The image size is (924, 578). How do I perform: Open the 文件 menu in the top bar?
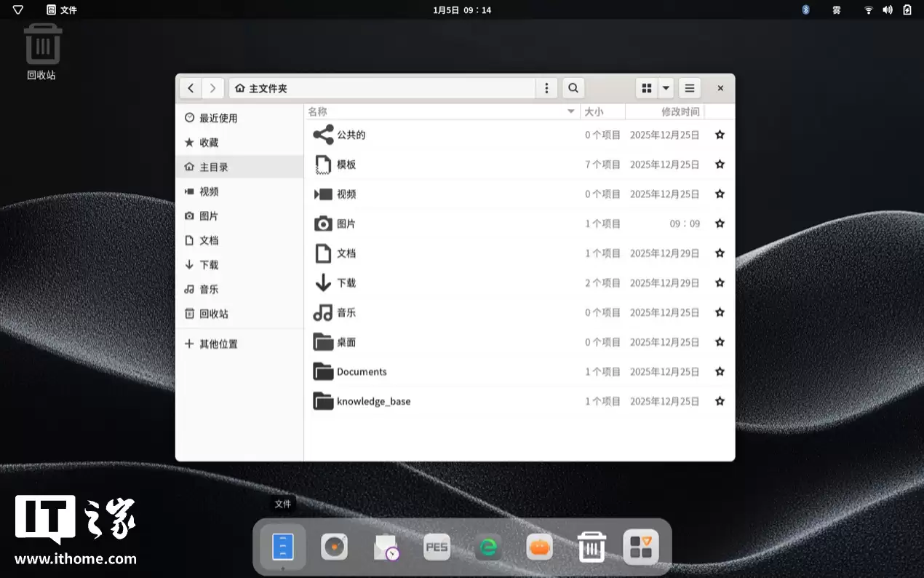(62, 9)
